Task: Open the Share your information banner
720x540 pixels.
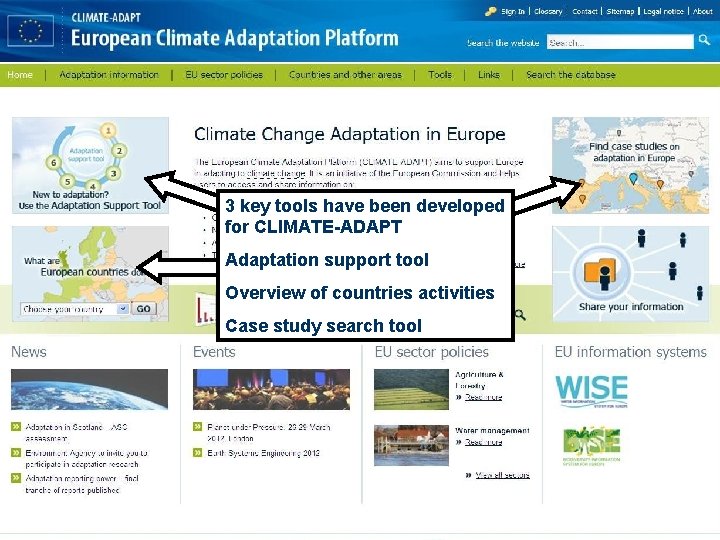Action: click(630, 274)
